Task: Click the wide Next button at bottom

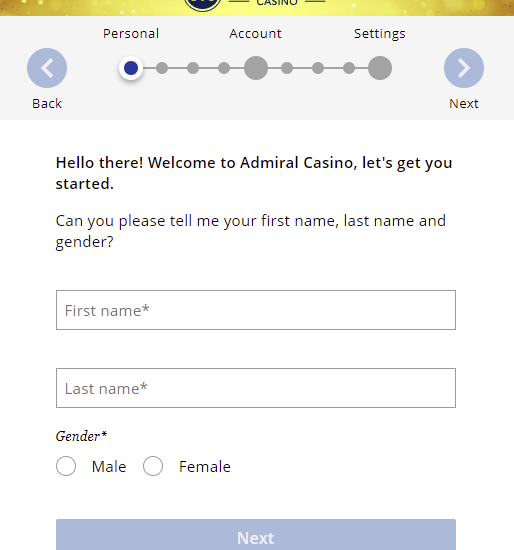Action: pyautogui.click(x=256, y=535)
